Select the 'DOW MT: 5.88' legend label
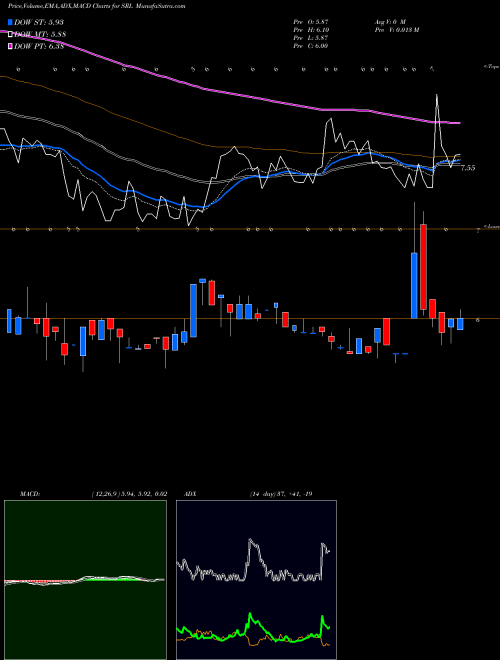This screenshot has width=500, height=660. 40,34
